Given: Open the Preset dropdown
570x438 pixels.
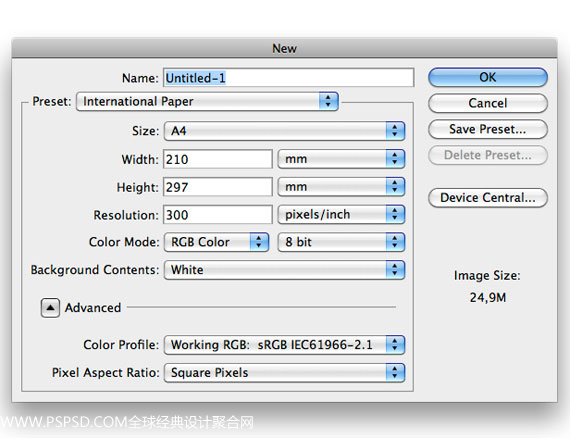Looking at the screenshot, I should click(208, 101).
